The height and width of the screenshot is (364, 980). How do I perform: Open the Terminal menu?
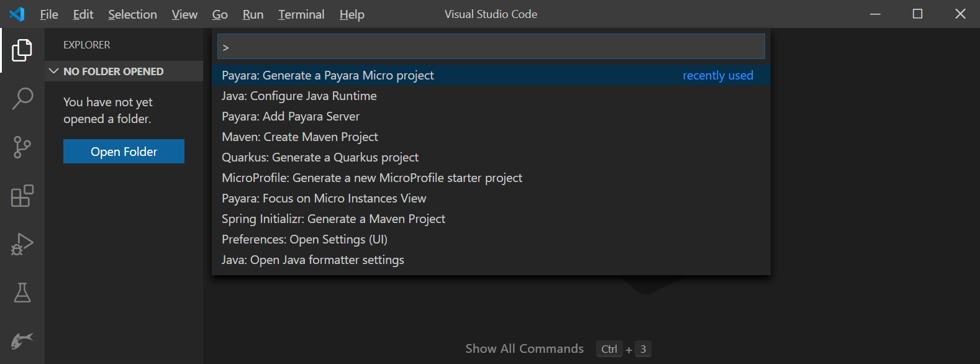(x=301, y=14)
